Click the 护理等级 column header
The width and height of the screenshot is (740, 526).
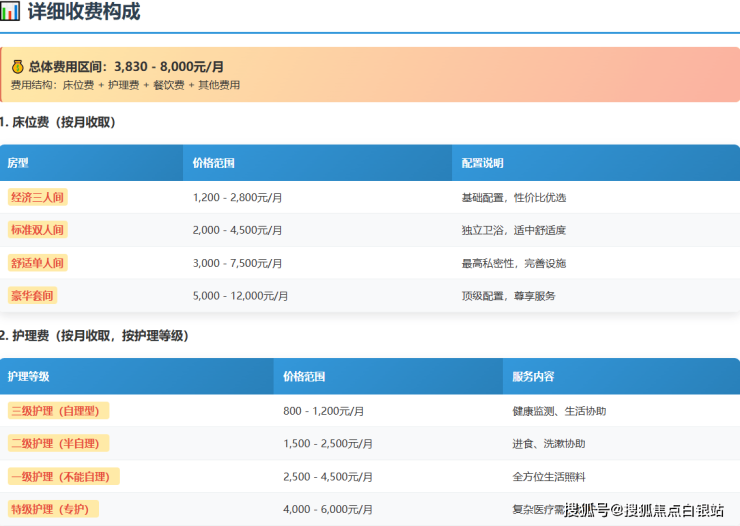point(28,377)
